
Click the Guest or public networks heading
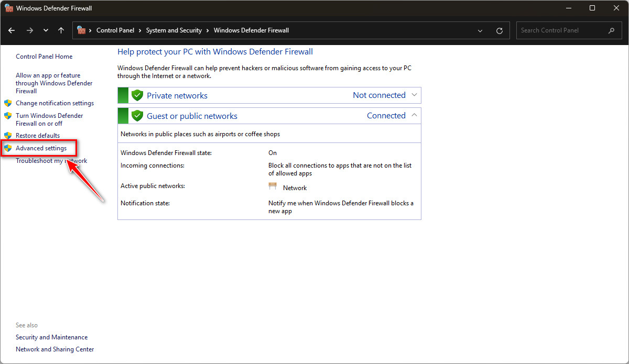coord(192,116)
